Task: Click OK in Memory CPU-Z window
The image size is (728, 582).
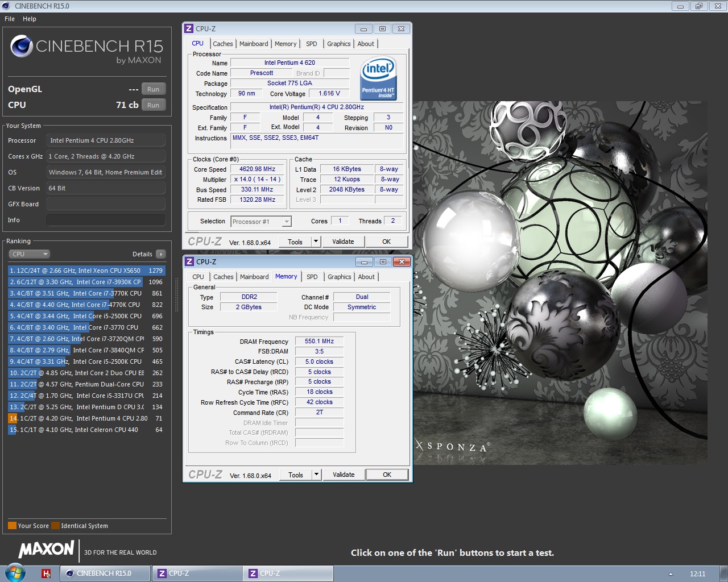Action: point(387,475)
